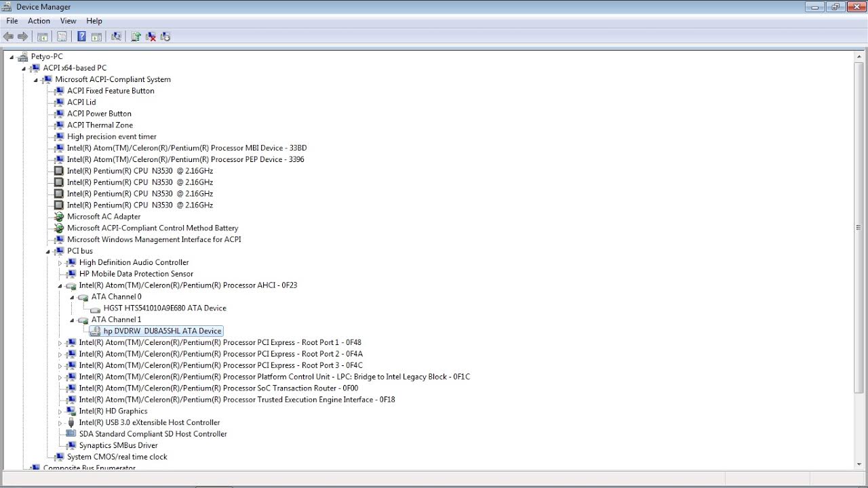Click the Uninstall device toolbar icon
This screenshot has height=488, width=868.
[151, 37]
